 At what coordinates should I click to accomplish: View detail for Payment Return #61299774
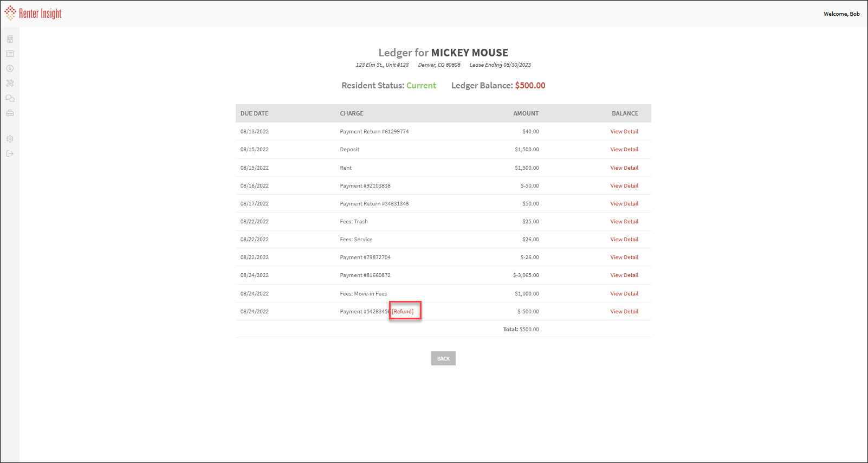pos(624,131)
